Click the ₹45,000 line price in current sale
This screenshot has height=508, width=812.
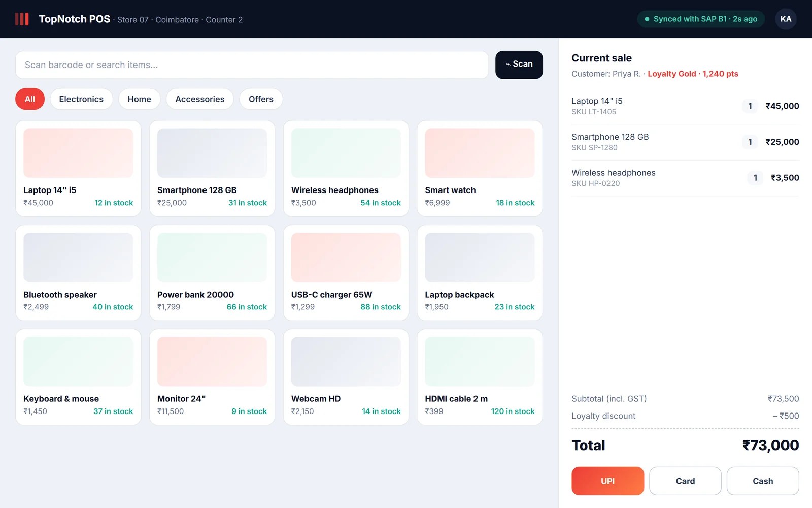[782, 106]
